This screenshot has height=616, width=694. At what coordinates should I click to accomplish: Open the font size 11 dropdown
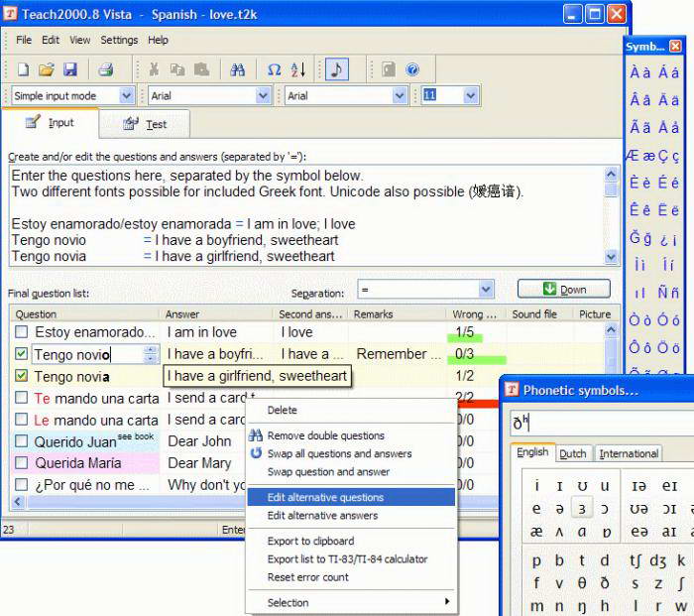click(x=471, y=95)
